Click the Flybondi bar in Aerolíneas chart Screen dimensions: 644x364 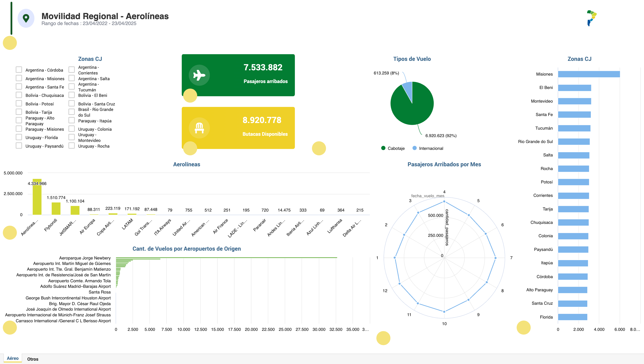pos(56,208)
